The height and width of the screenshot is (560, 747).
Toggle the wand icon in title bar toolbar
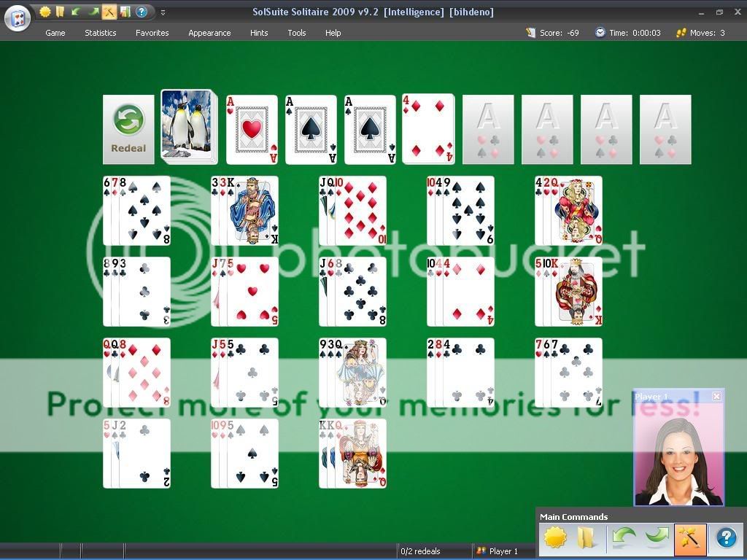pyautogui.click(x=109, y=12)
